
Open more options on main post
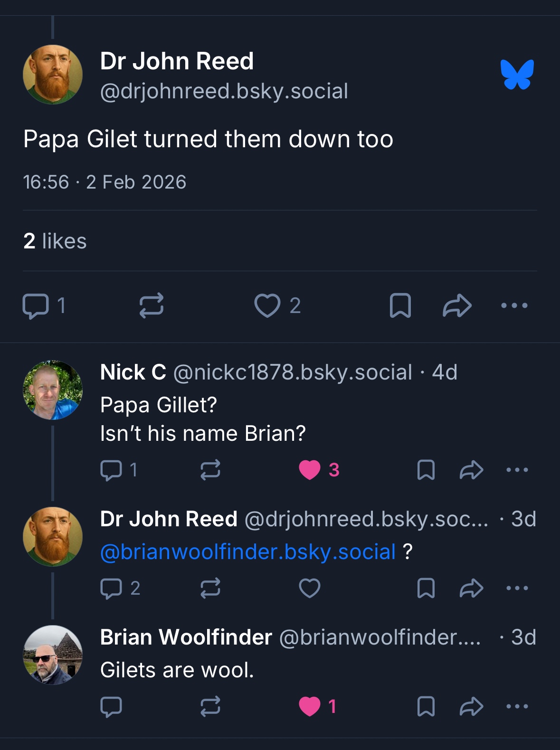pyautogui.click(x=514, y=305)
